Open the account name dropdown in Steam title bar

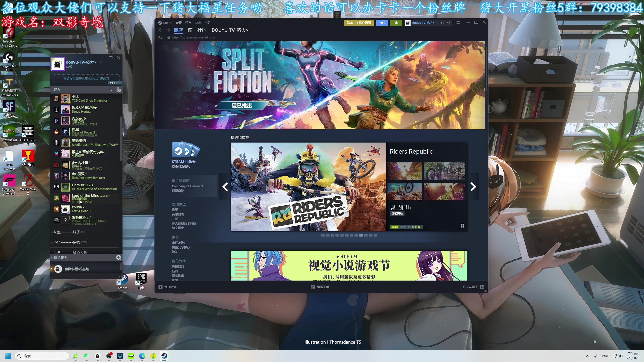pyautogui.click(x=438, y=23)
